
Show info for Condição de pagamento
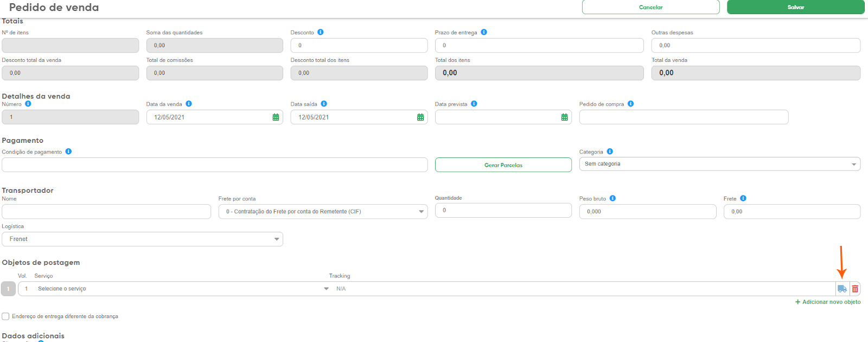coord(68,151)
